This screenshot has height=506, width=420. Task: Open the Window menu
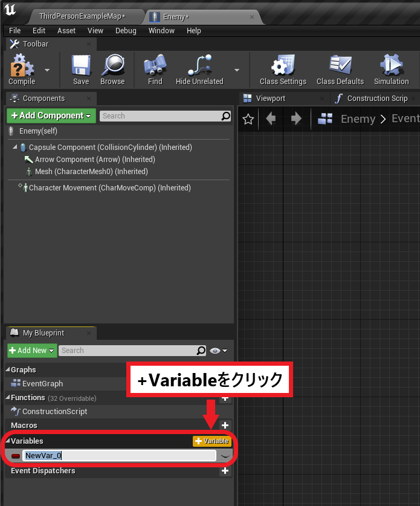pyautogui.click(x=161, y=31)
